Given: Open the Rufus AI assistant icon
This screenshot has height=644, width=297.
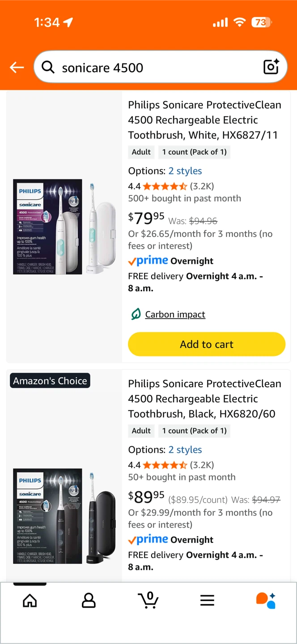Looking at the screenshot, I should [266, 600].
